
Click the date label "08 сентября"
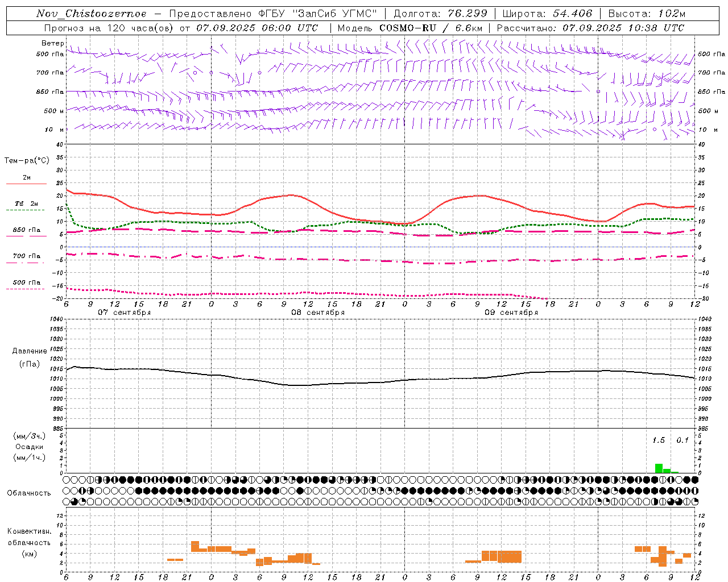tap(318, 313)
